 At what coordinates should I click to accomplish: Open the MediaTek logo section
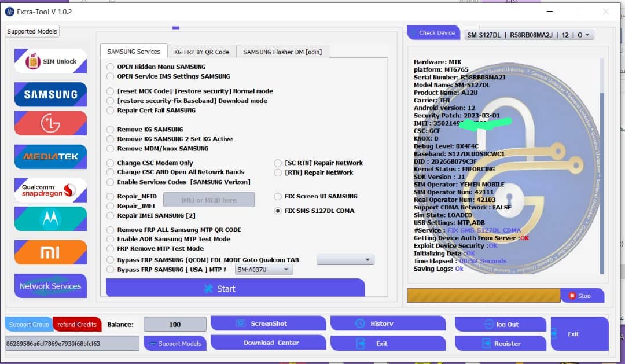tap(50, 156)
